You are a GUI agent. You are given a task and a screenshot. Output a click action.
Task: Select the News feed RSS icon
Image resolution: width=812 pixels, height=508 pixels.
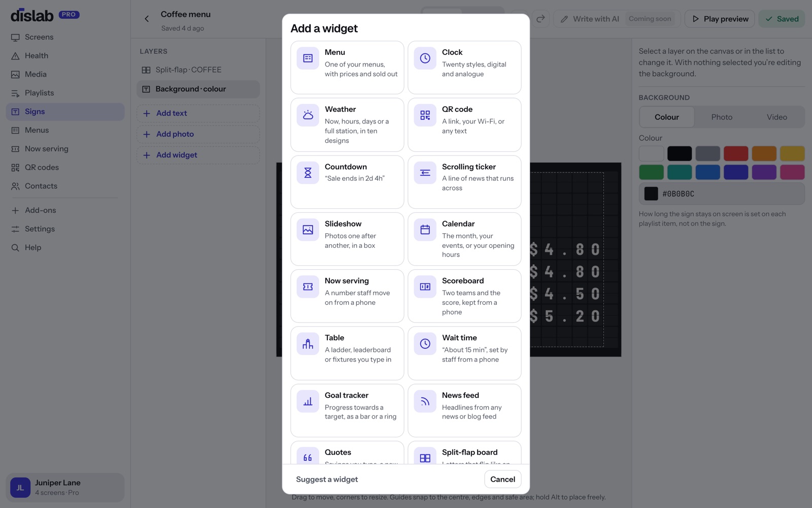[425, 401]
